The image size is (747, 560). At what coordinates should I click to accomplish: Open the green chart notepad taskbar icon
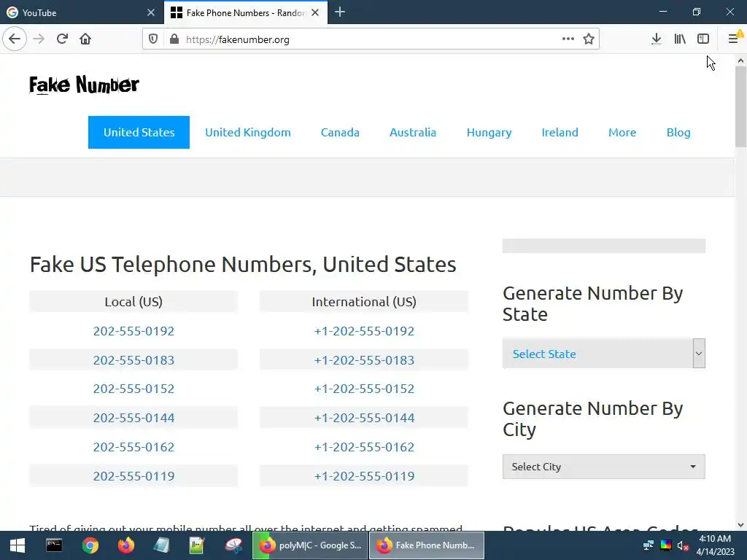[x=197, y=545]
